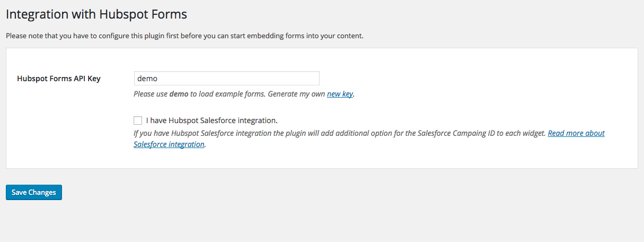The height and width of the screenshot is (242, 644).
Task: Click the word "Forms" in page heading
Action: pos(169,14)
